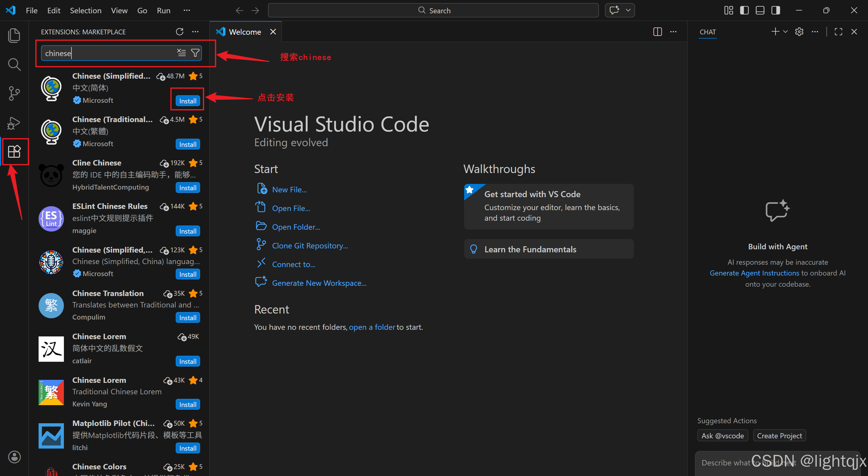The height and width of the screenshot is (476, 868).
Task: Toggle the bottom panel visibility
Action: coord(760,11)
